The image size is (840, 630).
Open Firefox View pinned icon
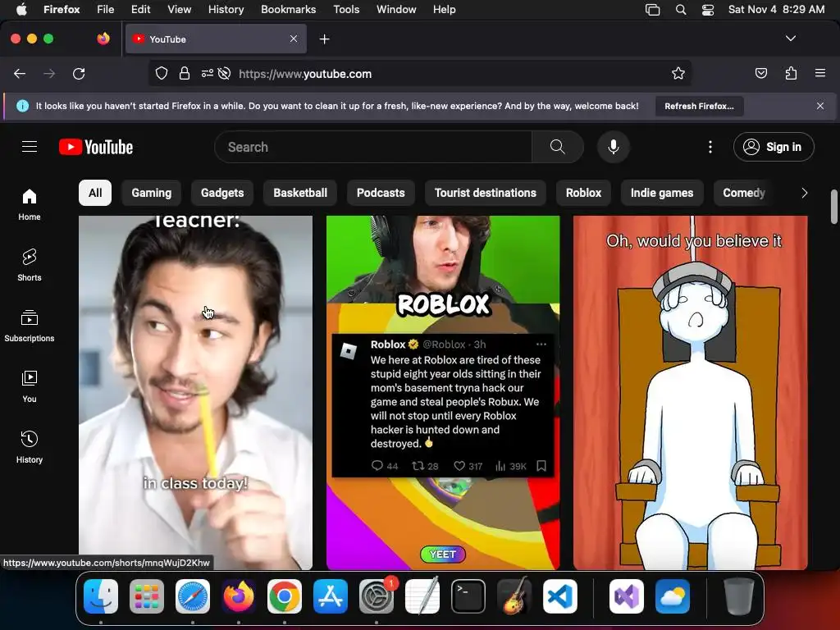tap(103, 39)
